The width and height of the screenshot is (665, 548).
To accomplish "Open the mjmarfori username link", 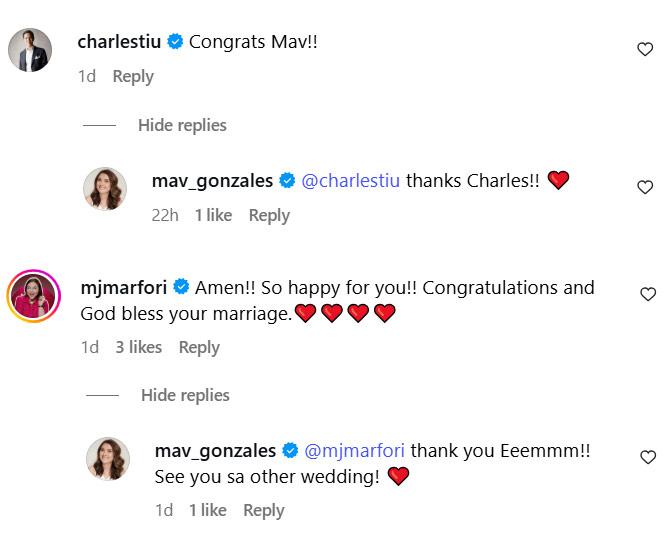I will pos(123,287).
